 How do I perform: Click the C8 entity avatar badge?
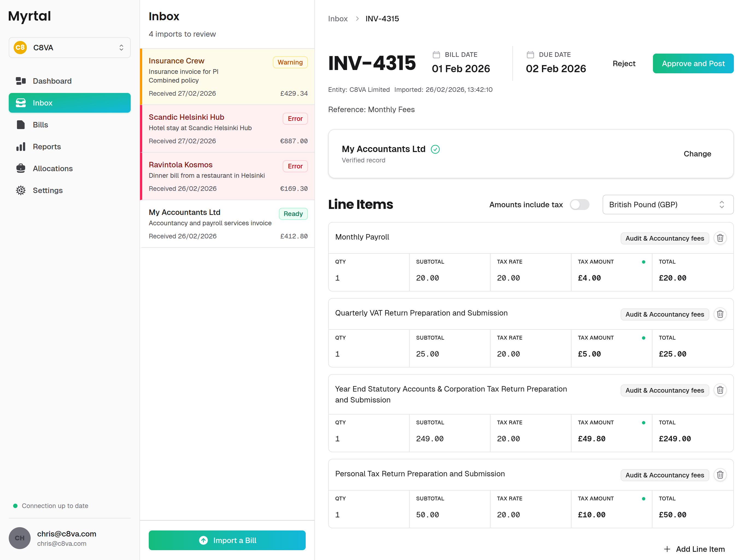click(20, 47)
